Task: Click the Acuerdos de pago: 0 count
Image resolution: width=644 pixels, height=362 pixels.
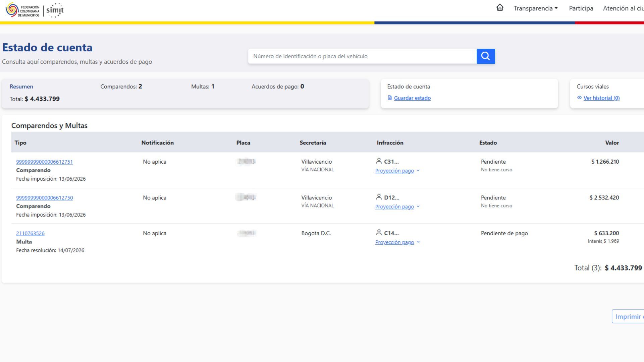Action: coord(278,86)
